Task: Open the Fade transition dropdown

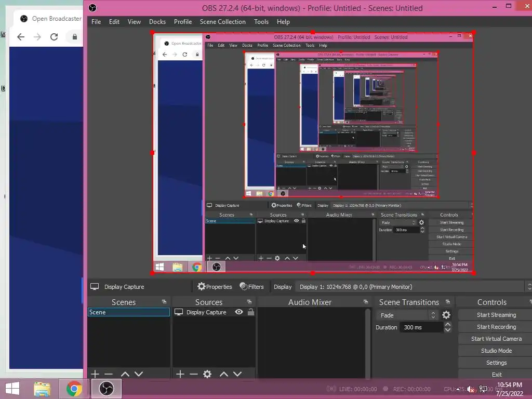Action: click(407, 315)
